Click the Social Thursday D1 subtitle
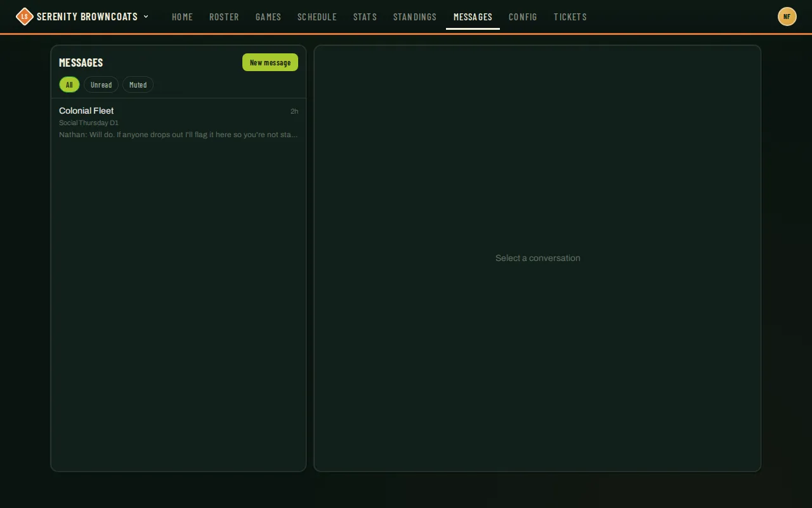The height and width of the screenshot is (508, 812). [89, 123]
